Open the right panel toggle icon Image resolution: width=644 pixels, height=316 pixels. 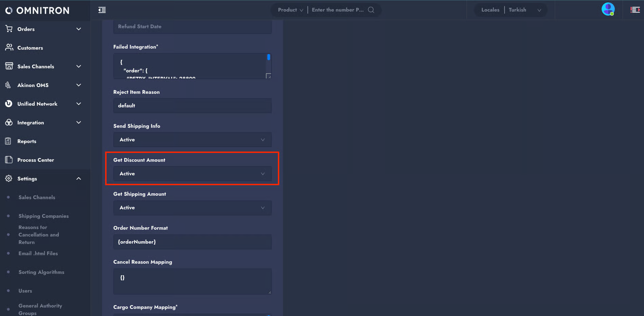[635, 10]
